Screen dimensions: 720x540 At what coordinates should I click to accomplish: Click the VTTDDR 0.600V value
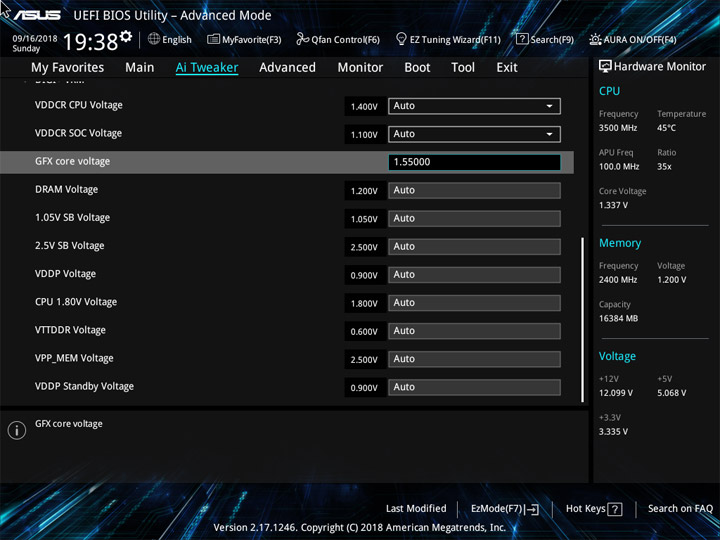364,332
